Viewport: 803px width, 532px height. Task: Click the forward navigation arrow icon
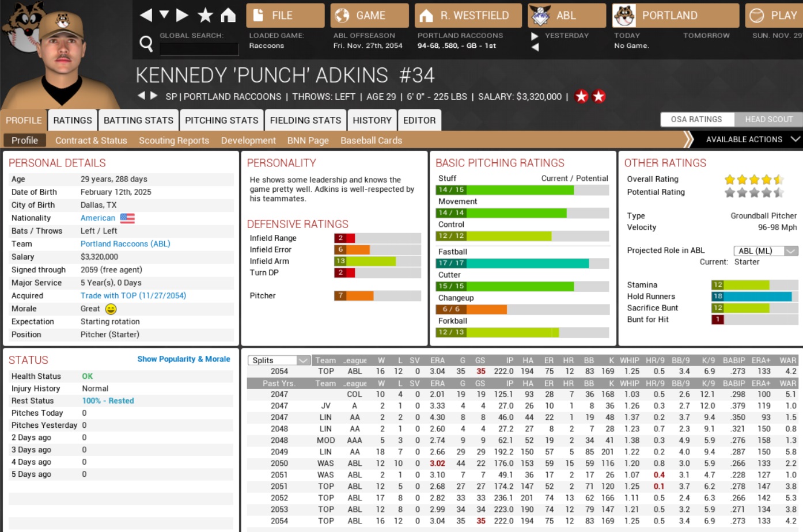click(183, 16)
